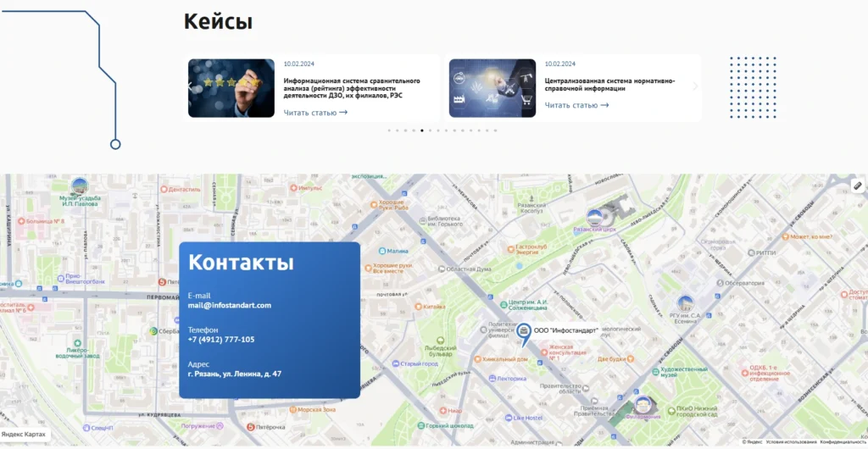Click the Больница № 8 marker
The image size is (868, 449).
click(21, 221)
